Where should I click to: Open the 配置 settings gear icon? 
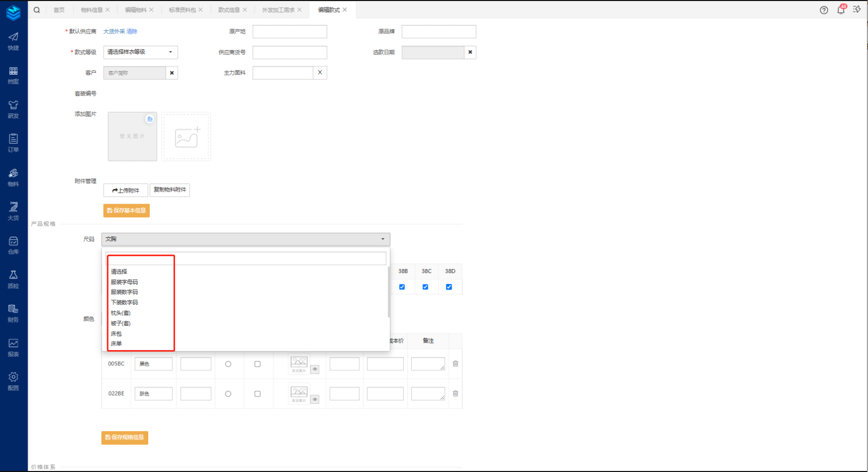(x=13, y=381)
